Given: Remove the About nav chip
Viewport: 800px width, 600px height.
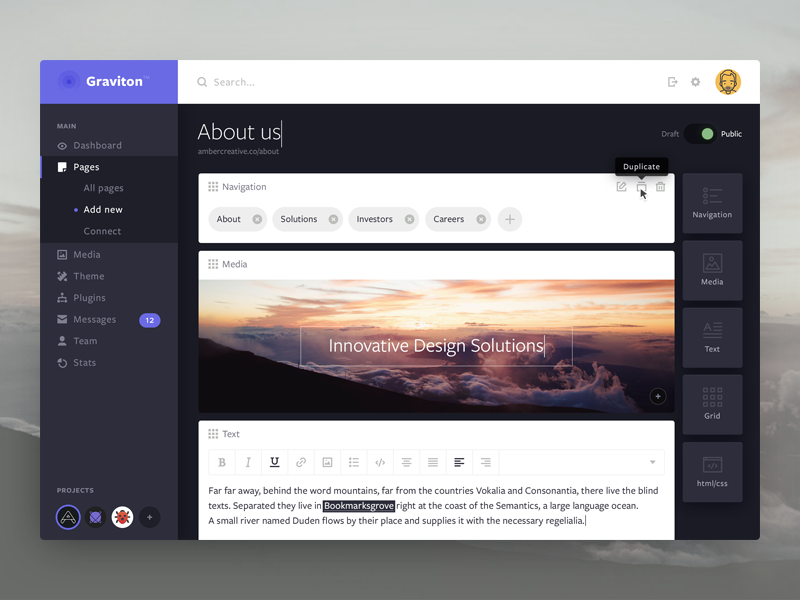Looking at the screenshot, I should tap(257, 219).
